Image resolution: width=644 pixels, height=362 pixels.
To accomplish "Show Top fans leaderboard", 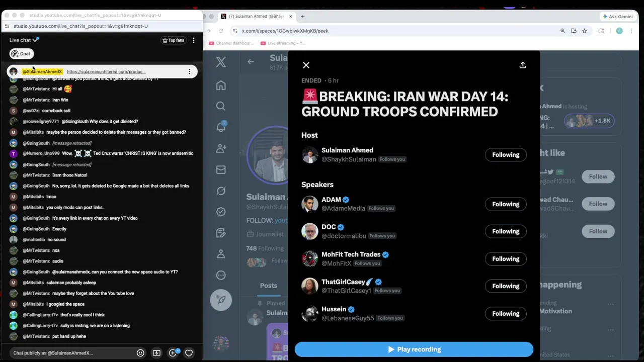I will (173, 40).
